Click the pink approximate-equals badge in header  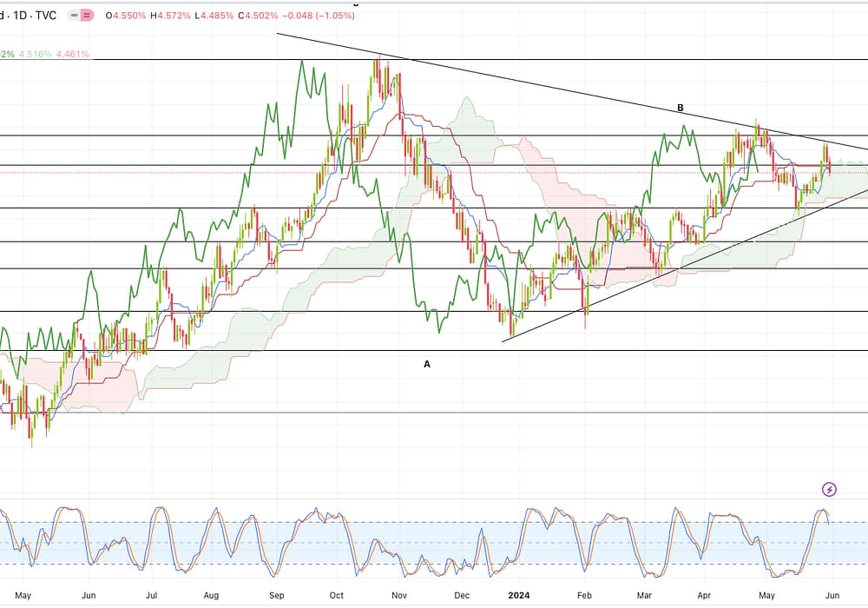87,16
